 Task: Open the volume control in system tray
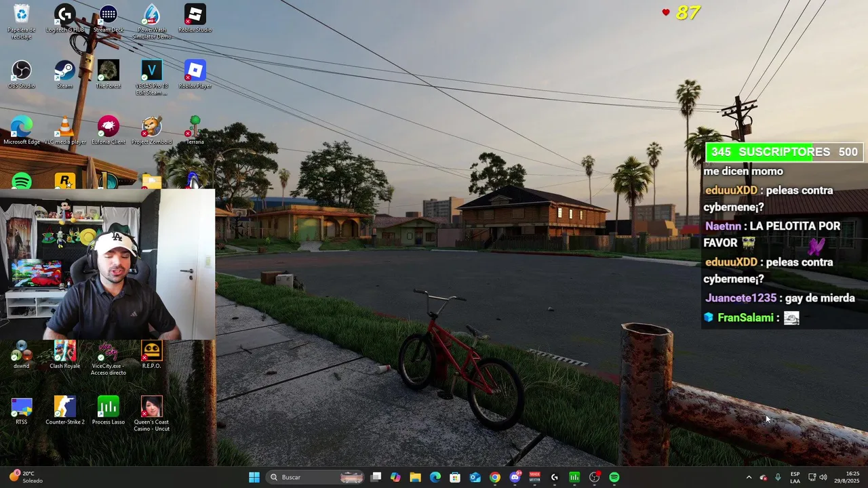823,477
